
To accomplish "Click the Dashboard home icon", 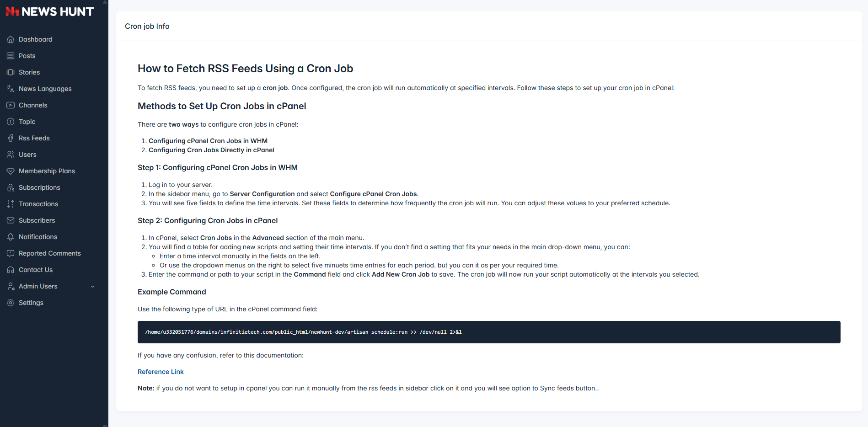I will coord(11,39).
